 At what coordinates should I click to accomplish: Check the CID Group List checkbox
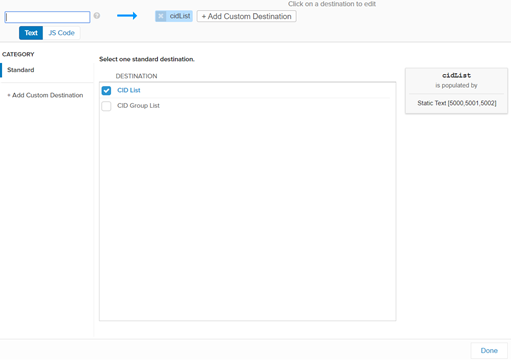tap(106, 106)
